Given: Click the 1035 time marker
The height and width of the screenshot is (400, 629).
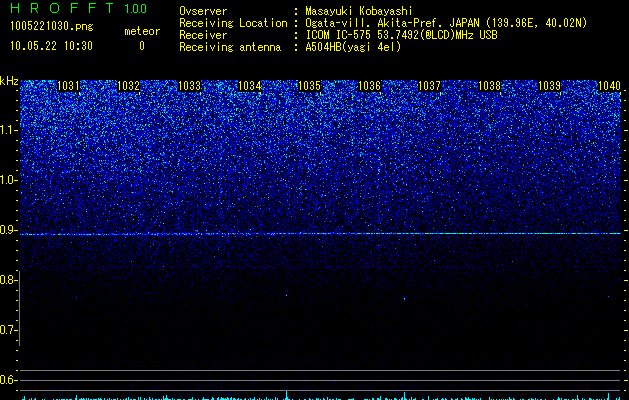Looking at the screenshot, I should point(310,86).
